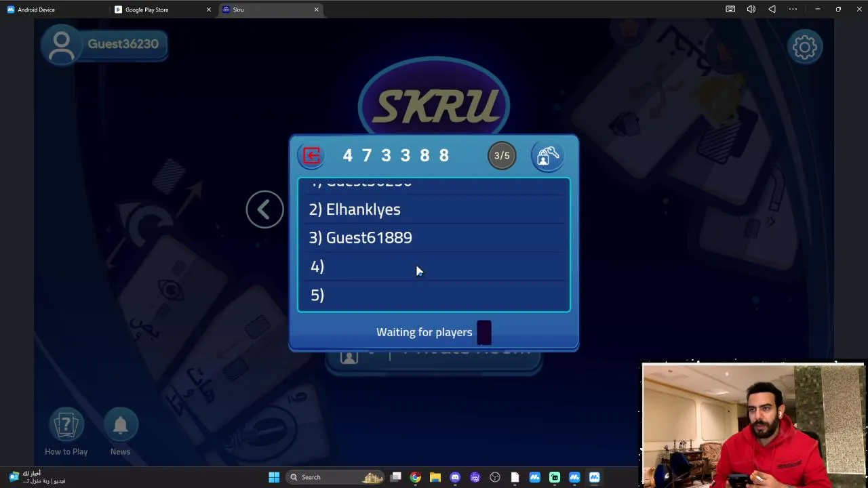Screen dimensions: 868x488
Task: Click the news widget at taskbar left
Action: (x=37, y=477)
